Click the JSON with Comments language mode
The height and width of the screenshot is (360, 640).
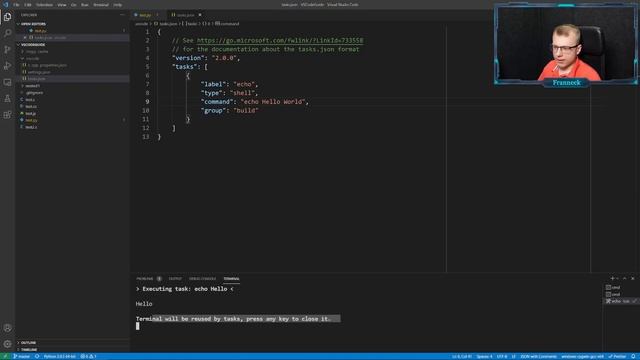tap(538, 356)
